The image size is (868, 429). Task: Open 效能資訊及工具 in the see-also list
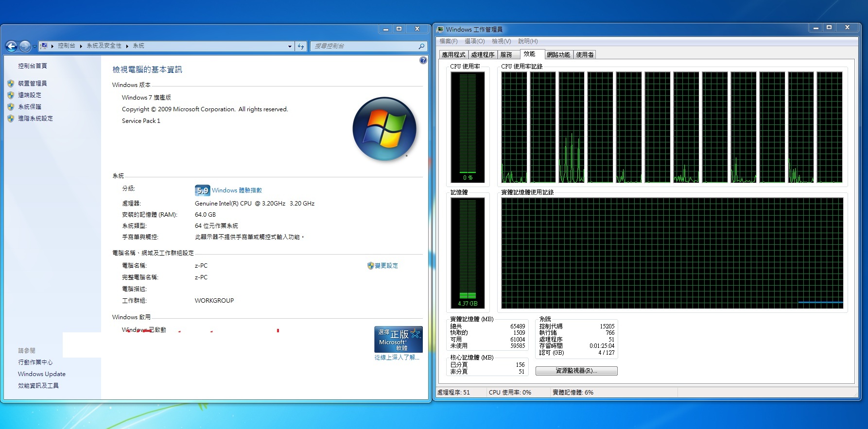(x=38, y=386)
